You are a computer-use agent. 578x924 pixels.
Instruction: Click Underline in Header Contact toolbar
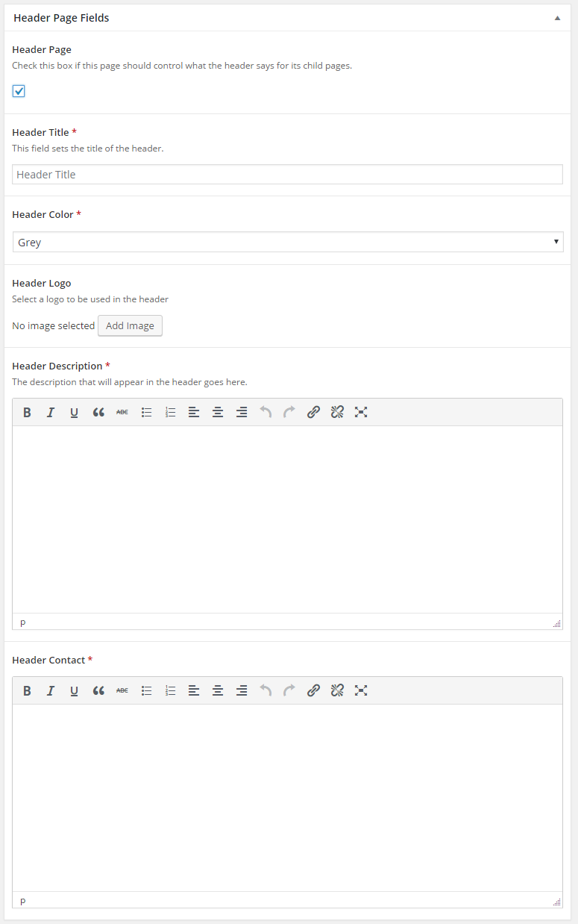click(x=75, y=690)
